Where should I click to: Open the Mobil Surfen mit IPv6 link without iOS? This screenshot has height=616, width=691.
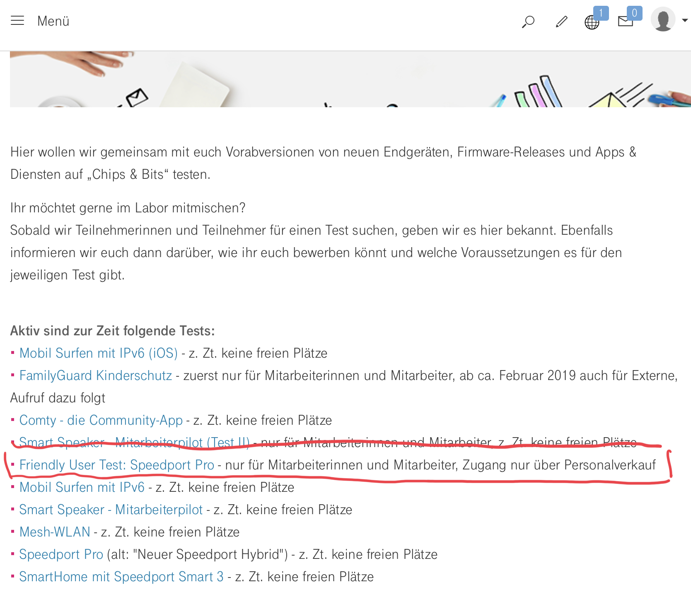pyautogui.click(x=82, y=487)
